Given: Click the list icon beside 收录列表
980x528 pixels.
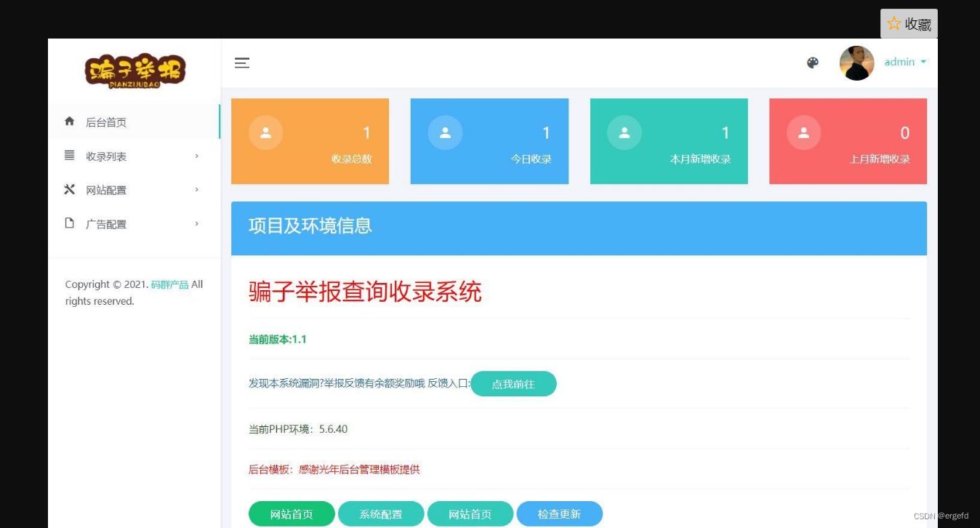Looking at the screenshot, I should pos(69,156).
